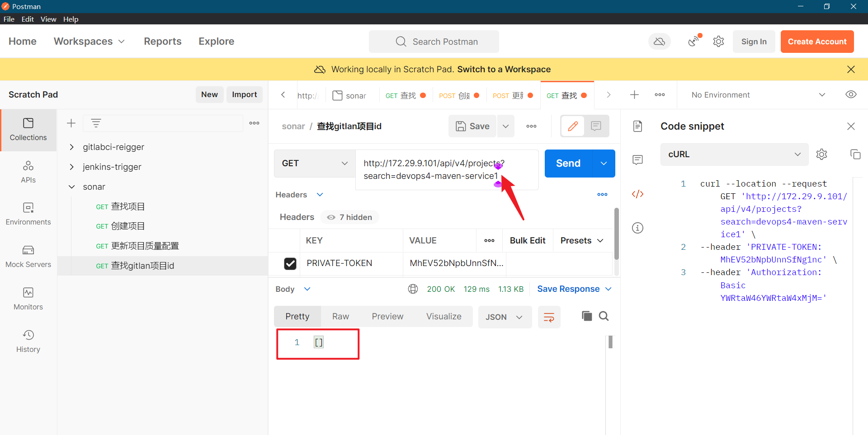868x435 pixels.
Task: Toggle response line wrap icon
Action: coord(549,317)
